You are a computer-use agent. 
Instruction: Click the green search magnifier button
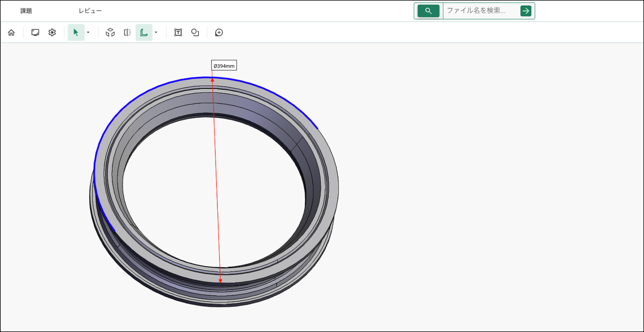[428, 11]
